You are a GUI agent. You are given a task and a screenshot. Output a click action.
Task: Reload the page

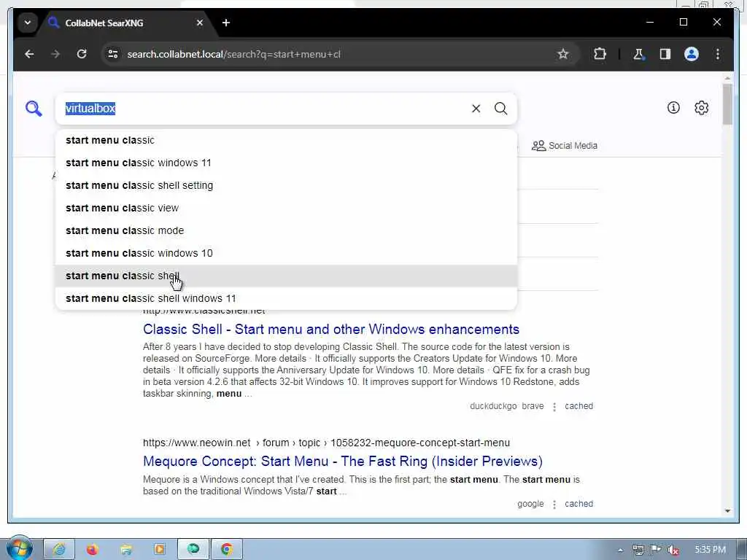click(x=82, y=54)
